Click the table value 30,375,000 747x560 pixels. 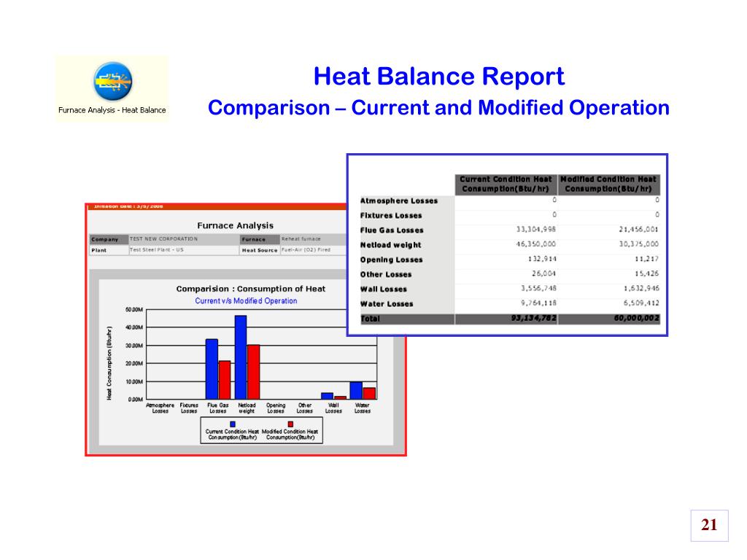click(x=639, y=244)
